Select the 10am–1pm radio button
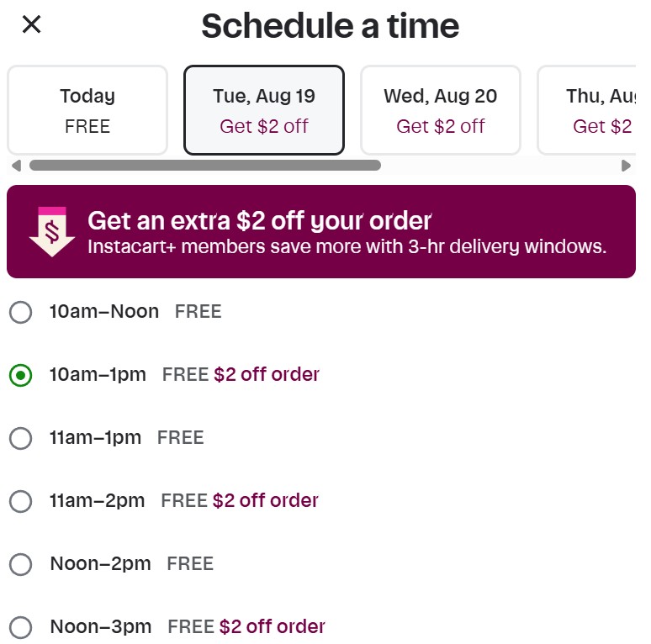This screenshot has width=651, height=644. point(21,375)
